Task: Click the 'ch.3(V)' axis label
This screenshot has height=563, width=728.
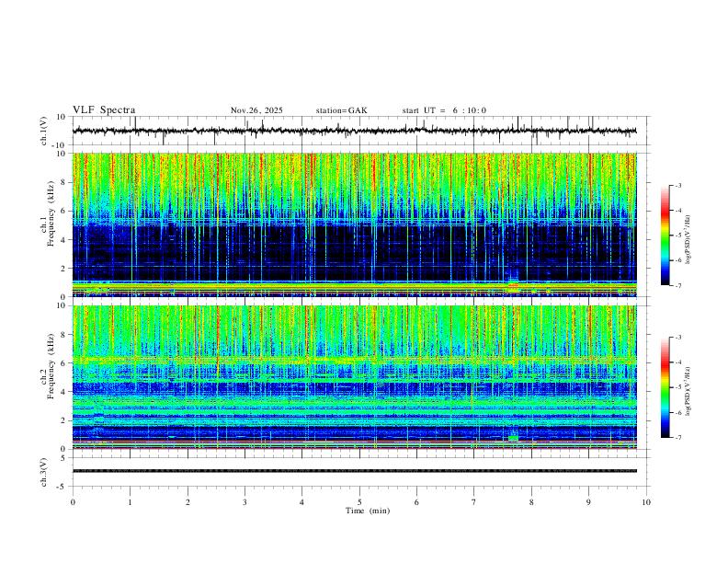Action: pos(44,472)
